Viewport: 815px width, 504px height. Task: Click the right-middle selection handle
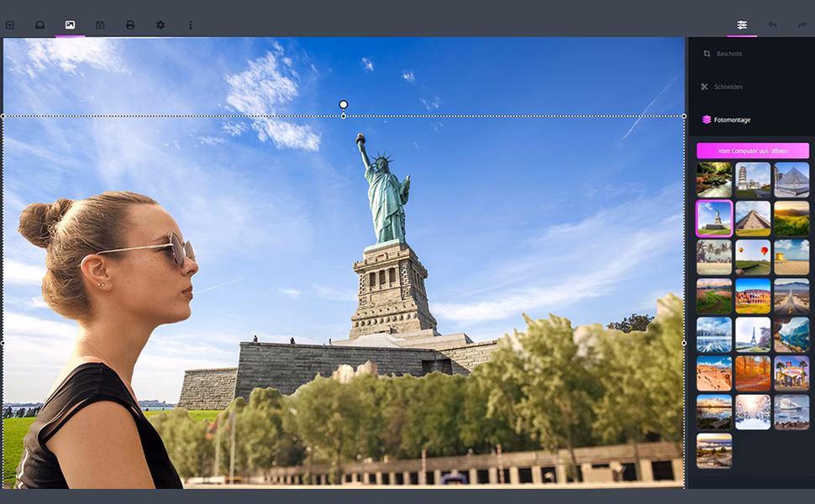684,343
